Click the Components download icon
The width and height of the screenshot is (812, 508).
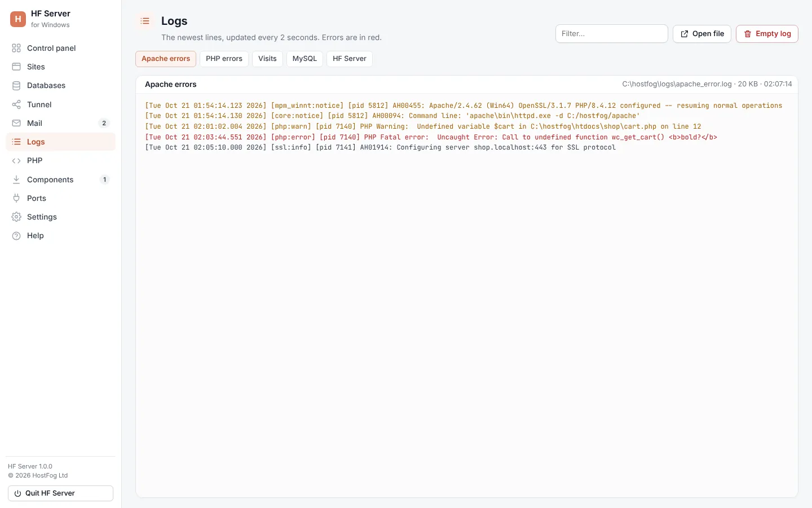coord(16,179)
